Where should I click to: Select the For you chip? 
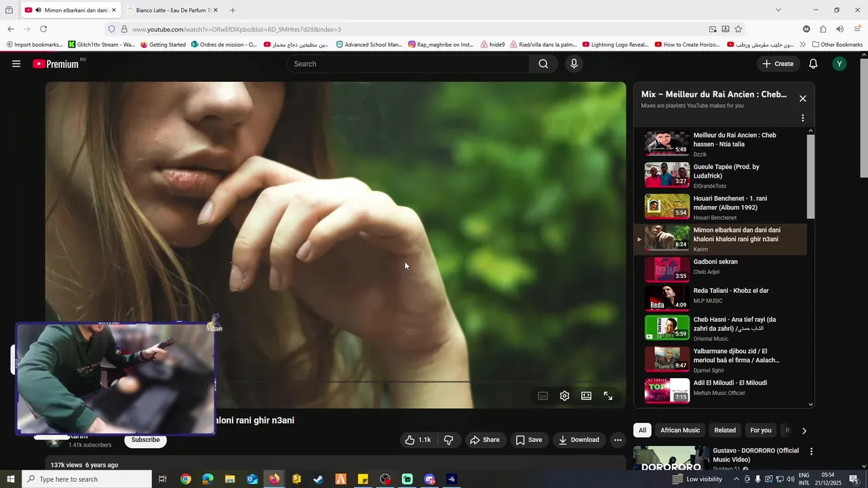(x=761, y=430)
